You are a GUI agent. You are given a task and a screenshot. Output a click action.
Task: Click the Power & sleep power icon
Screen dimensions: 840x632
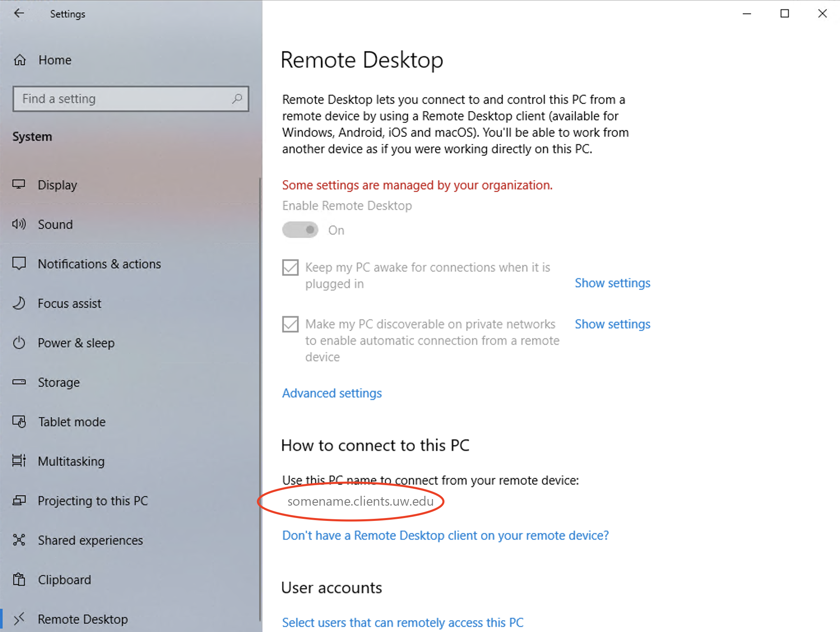[19, 343]
